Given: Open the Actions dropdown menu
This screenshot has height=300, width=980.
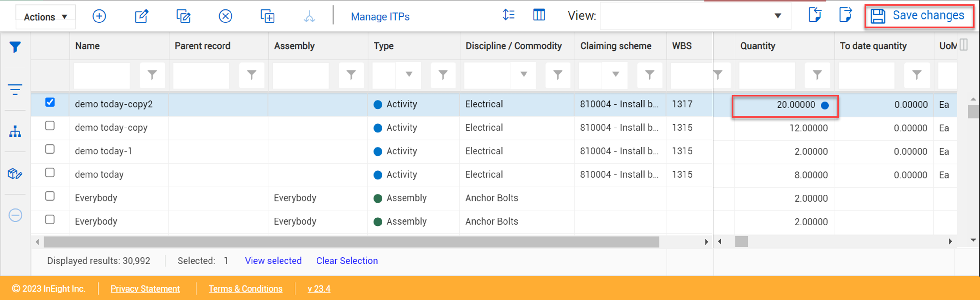Looking at the screenshot, I should click(x=45, y=17).
